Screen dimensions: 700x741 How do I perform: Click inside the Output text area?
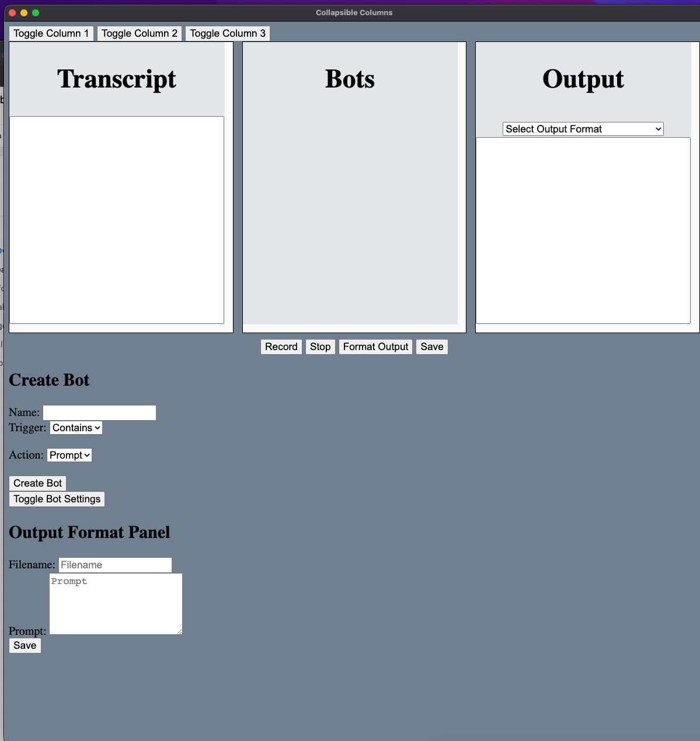[583, 230]
